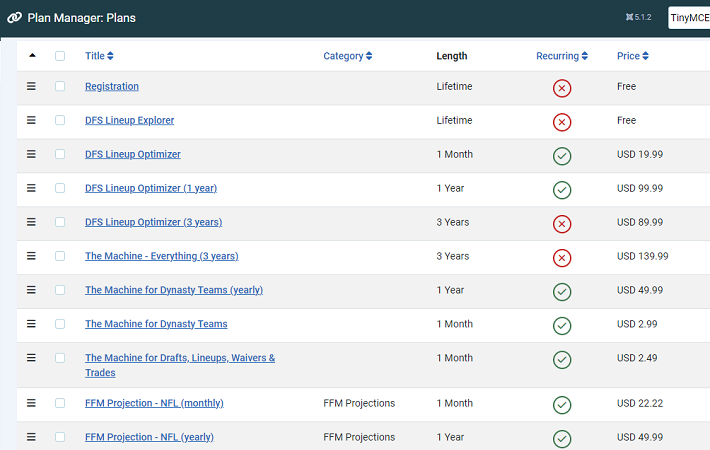710x450 pixels.
Task: Open the monthly Machine for Dynasty Teams plan
Action: [x=156, y=324]
